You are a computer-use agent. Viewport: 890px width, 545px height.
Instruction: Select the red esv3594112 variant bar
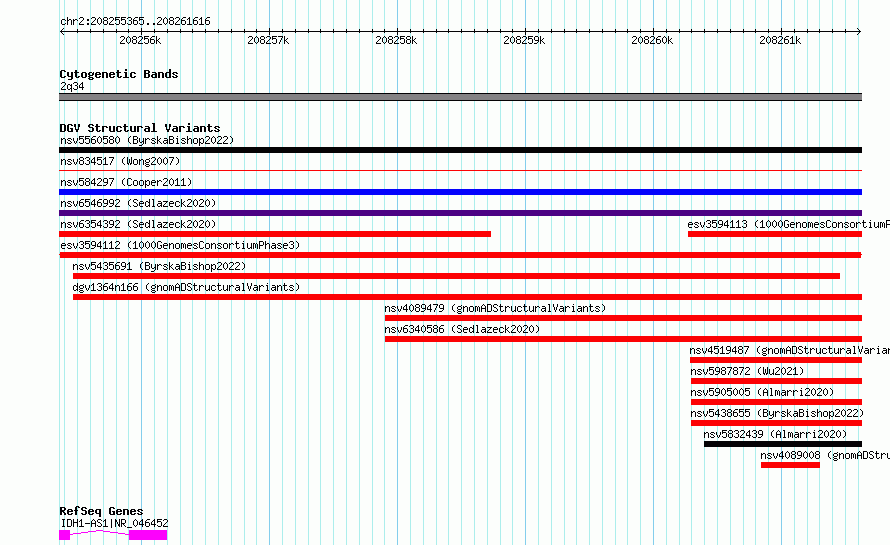(460, 255)
